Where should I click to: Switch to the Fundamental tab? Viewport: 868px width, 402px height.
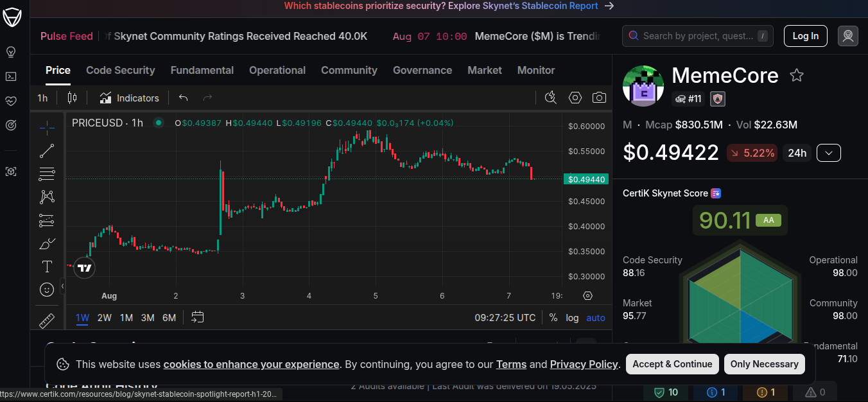click(202, 70)
